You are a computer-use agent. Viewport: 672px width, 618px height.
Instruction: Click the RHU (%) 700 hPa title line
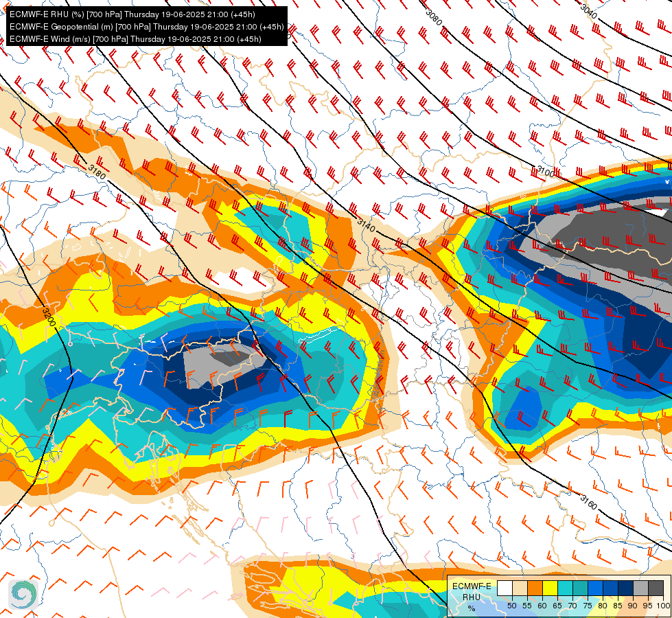click(132, 14)
